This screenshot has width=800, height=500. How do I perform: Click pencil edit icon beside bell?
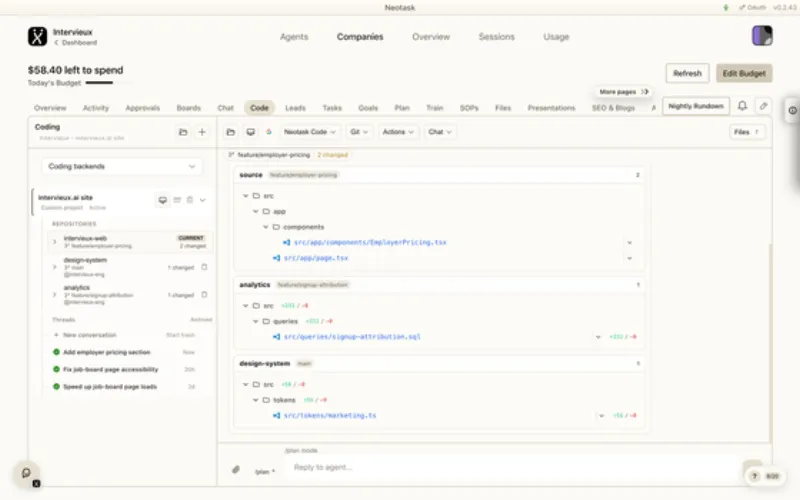(x=763, y=106)
